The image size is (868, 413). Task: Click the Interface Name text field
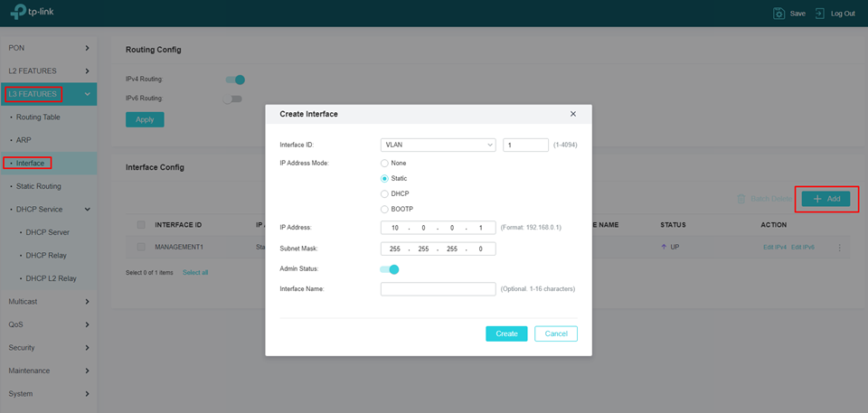[438, 289]
